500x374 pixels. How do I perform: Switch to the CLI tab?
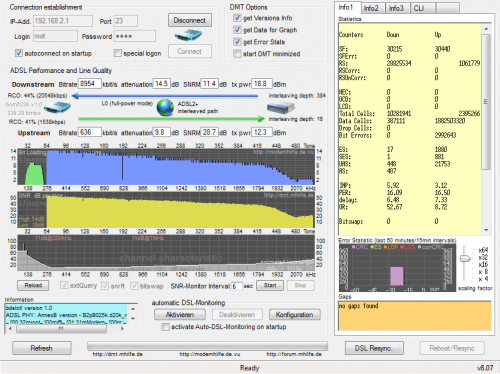click(422, 8)
